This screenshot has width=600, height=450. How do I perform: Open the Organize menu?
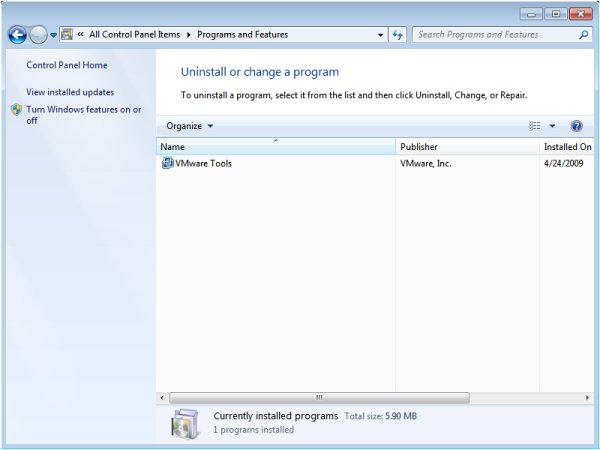click(190, 126)
